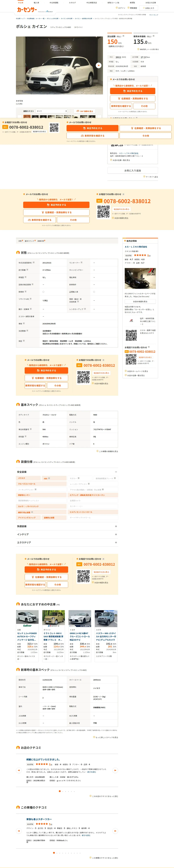Image resolution: width=174 pixels, height=868 pixels.
Task: Click help icon next to 横滑り防止装置
Action: click(x=32, y=512)
